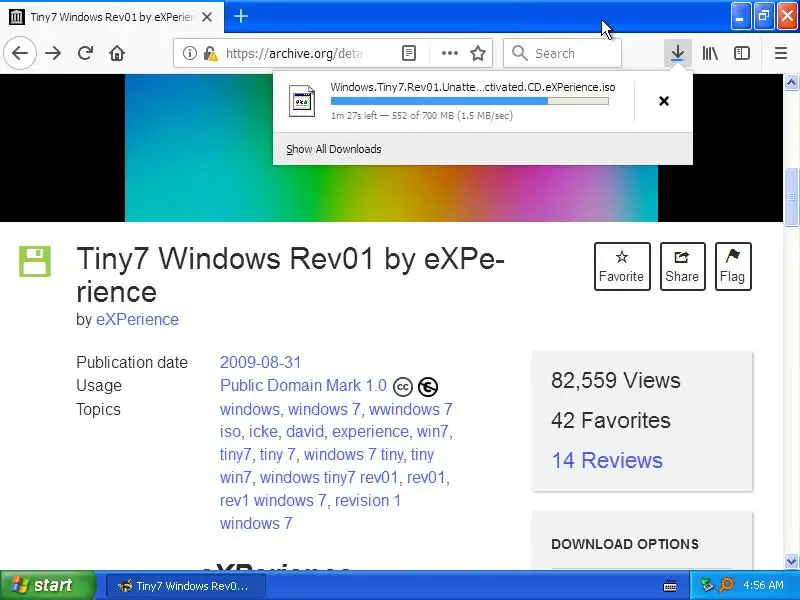
Task: Click the green system tray icon
Action: (707, 585)
